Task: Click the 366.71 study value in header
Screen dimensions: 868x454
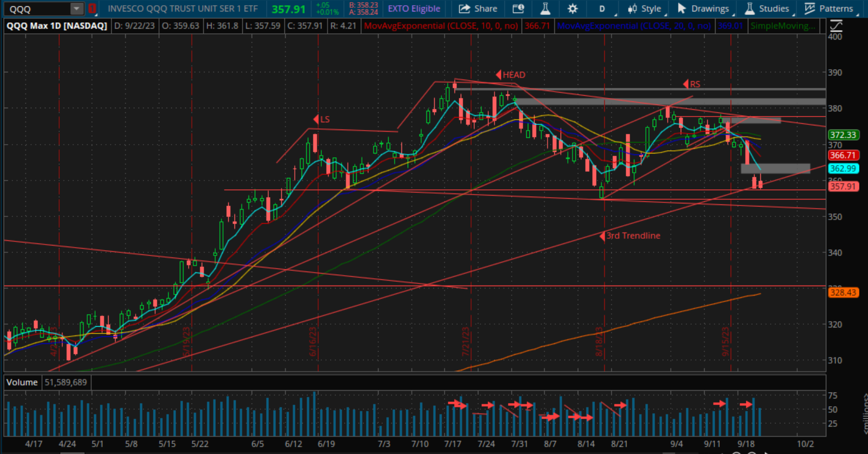Action: tap(537, 25)
